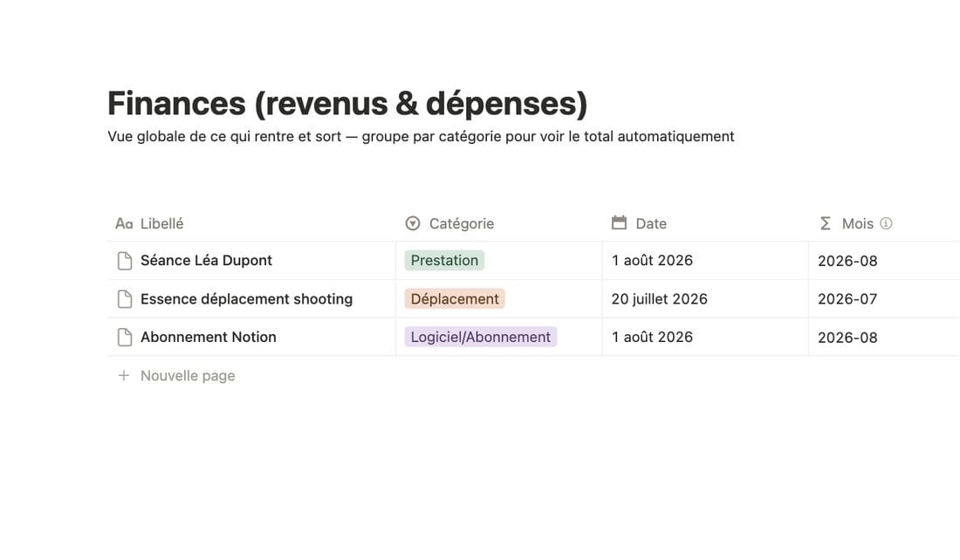The image size is (960, 560).
Task: Open the Mois column header menu
Action: (884, 223)
